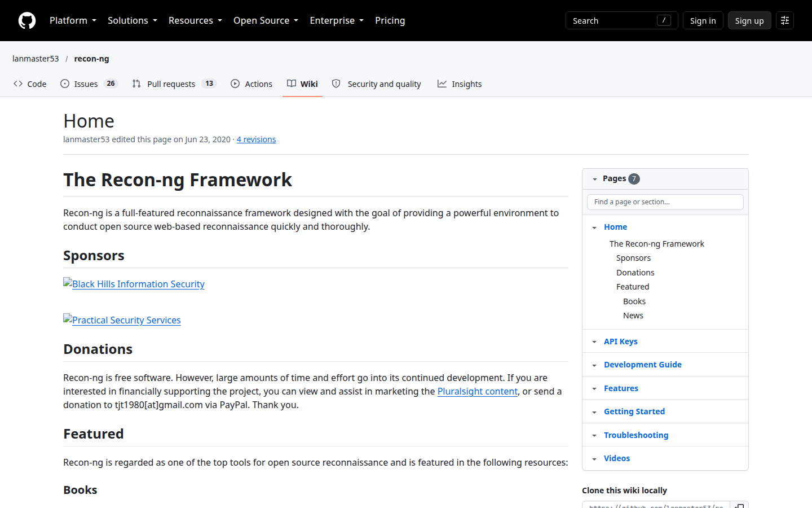Expand the Videos page arrow
The image size is (812, 508).
[594, 459]
